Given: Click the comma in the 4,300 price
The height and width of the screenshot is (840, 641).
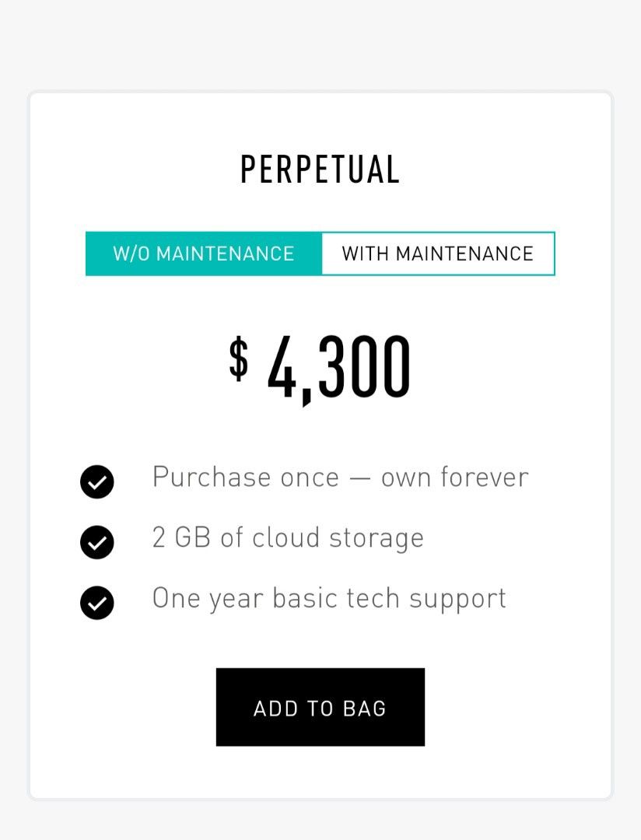Looking at the screenshot, I should point(306,394).
